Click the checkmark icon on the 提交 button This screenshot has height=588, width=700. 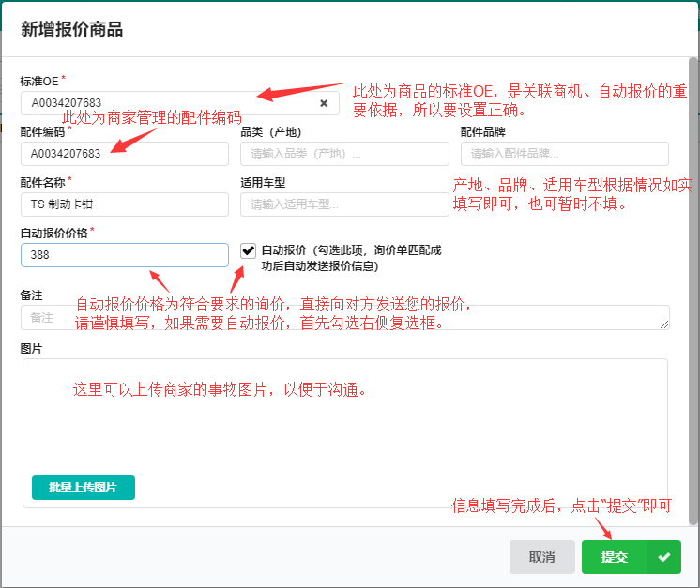664,557
